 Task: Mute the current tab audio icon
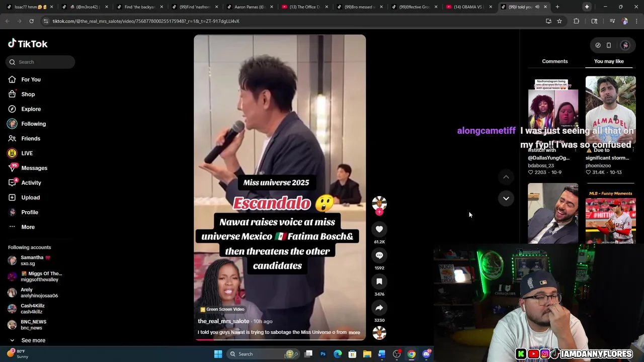point(537,7)
